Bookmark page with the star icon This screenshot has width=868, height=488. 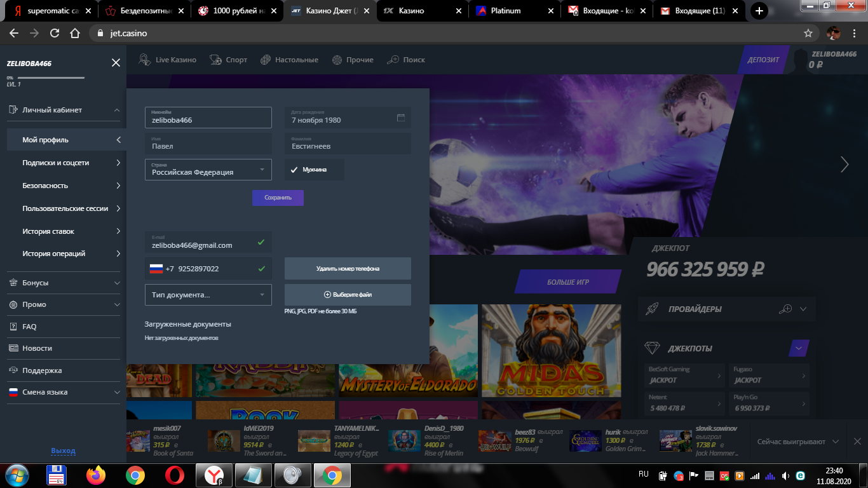[808, 33]
